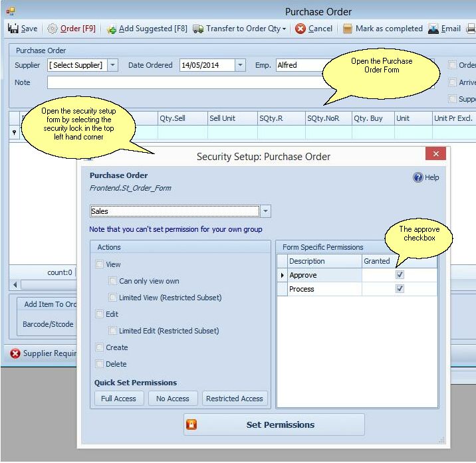476x463 pixels.
Task: Click the Qty.Sell column header
Action: coord(183,118)
